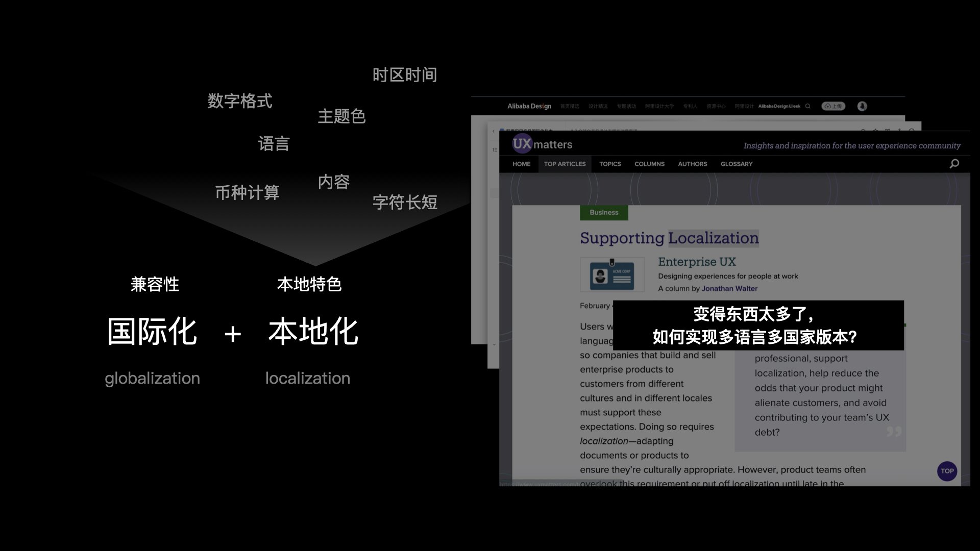This screenshot has width=980, height=551.
Task: Click the Alibaba Design logo in back window
Action: pyautogui.click(x=529, y=106)
